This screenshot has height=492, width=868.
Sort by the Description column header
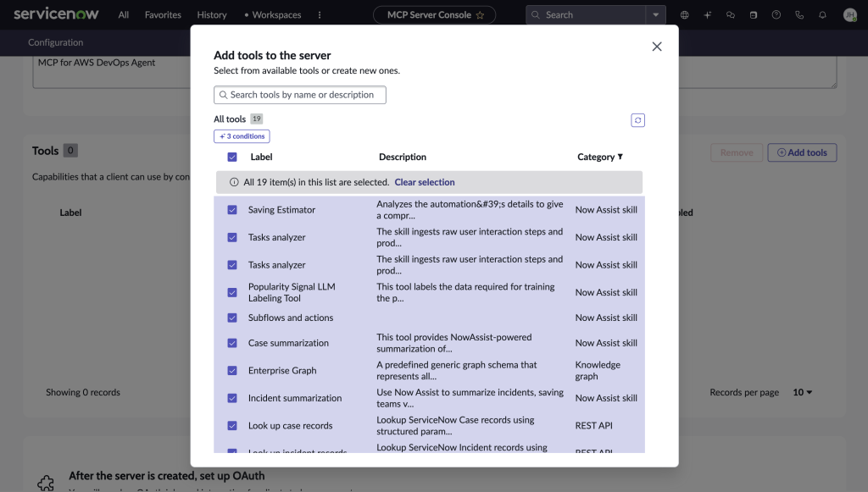click(x=403, y=157)
